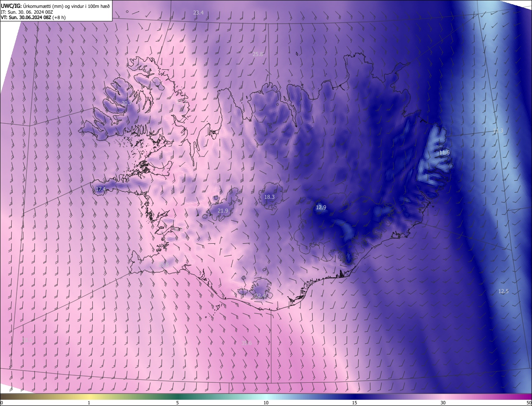Click the '10' label on the color scale
This screenshot has width=532, height=406.
point(266,403)
